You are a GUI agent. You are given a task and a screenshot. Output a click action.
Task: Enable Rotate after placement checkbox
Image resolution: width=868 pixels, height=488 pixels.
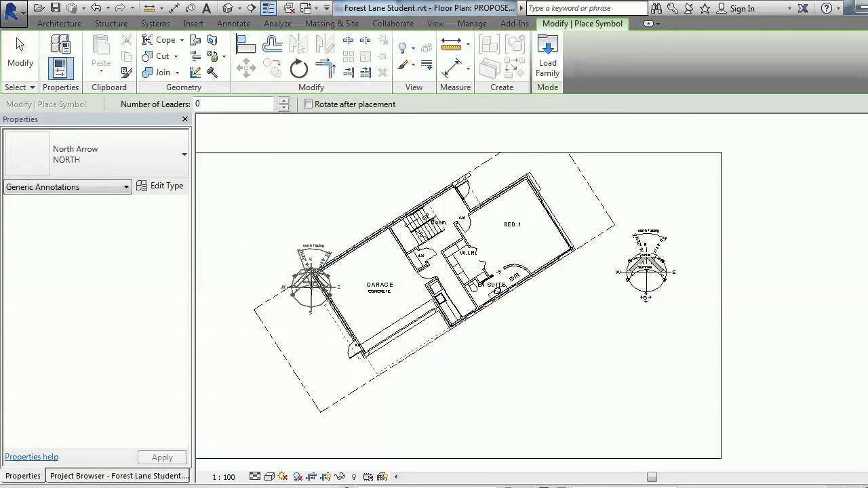pyautogui.click(x=309, y=104)
